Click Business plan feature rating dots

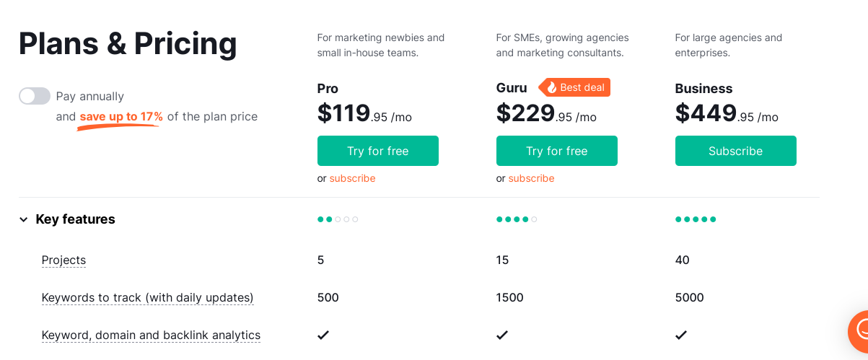696,219
